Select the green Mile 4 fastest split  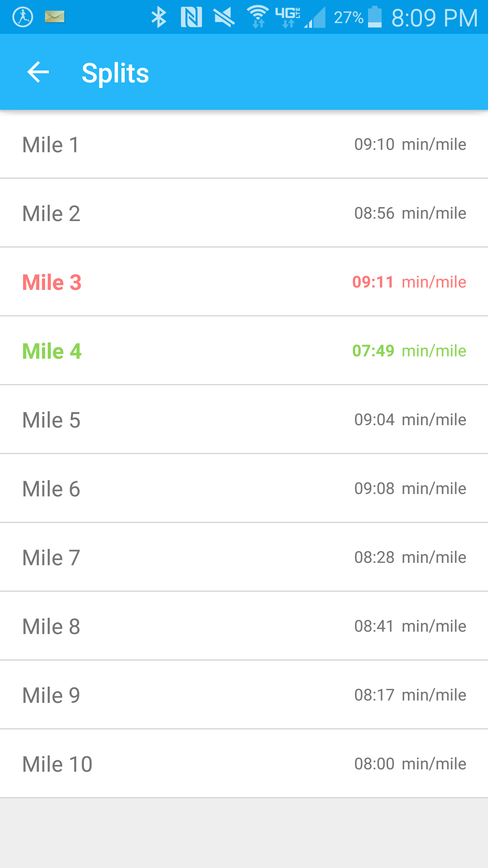(x=244, y=351)
